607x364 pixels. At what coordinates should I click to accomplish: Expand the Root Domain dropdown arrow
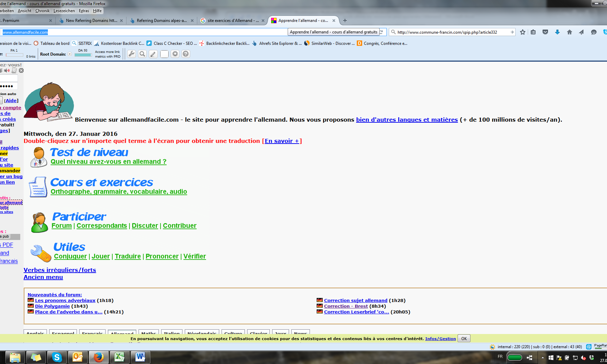pos(70,54)
